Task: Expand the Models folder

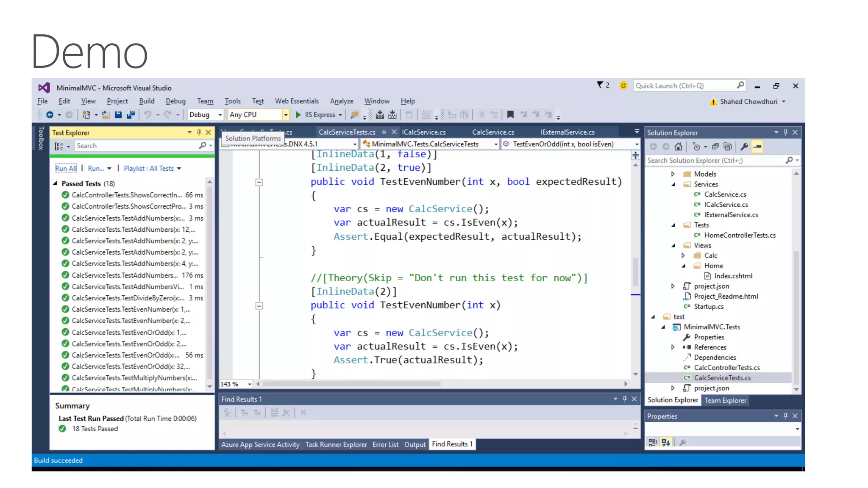Action: [673, 174]
